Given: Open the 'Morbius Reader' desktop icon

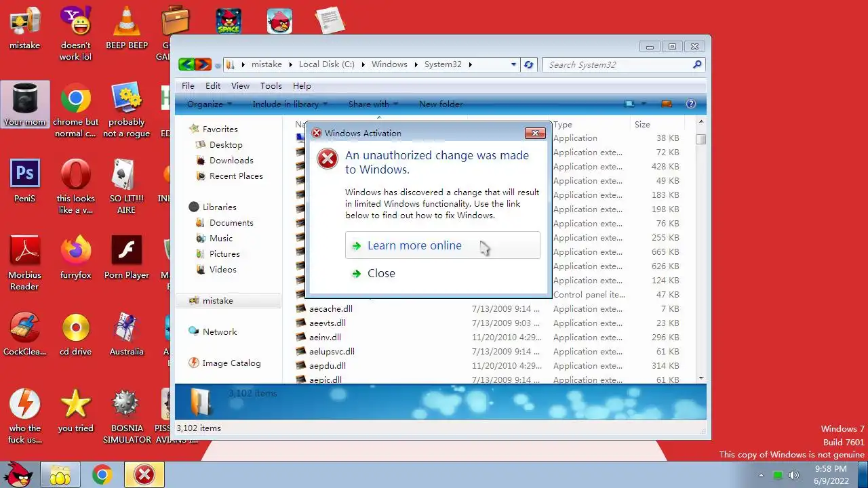Looking at the screenshot, I should pyautogui.click(x=24, y=263).
